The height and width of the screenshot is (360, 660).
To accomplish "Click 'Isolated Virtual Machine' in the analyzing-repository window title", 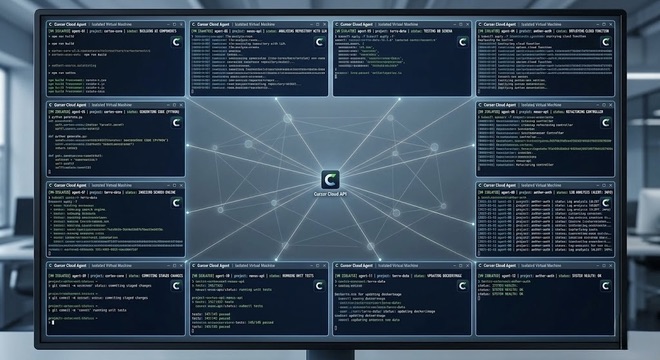I will 255,24.
